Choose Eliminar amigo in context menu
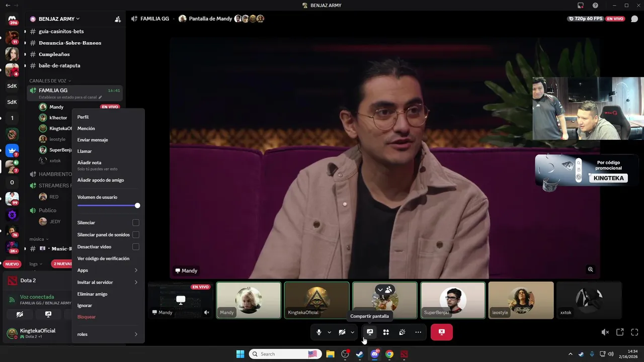The image size is (644, 362). pyautogui.click(x=108, y=294)
